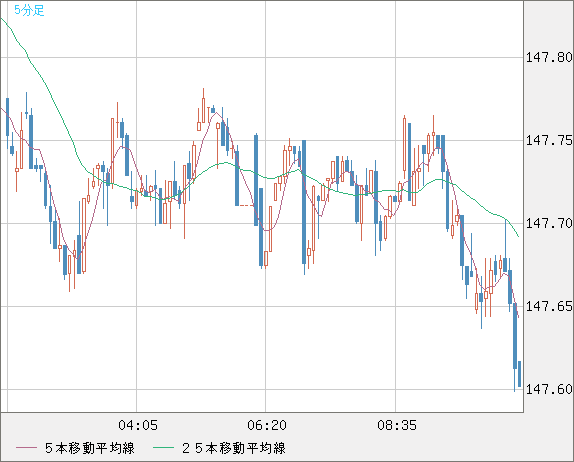Click the 147.80 price axis label
The height and width of the screenshot is (462, 574).
tap(549, 57)
